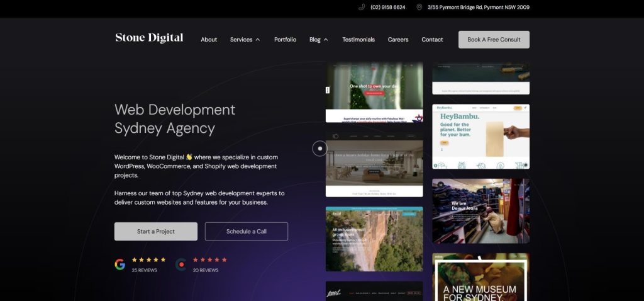Open the Dejour Jeans portfolio thumbnail

480,211
